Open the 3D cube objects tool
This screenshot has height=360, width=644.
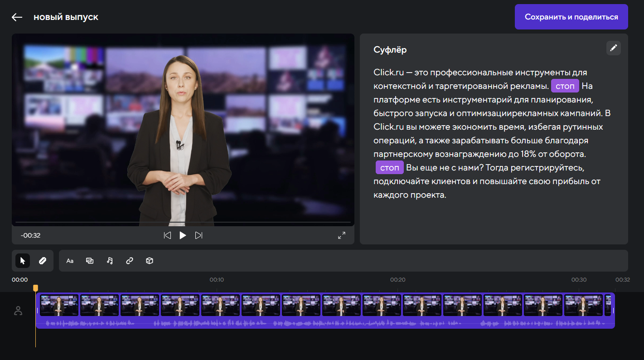coord(150,261)
